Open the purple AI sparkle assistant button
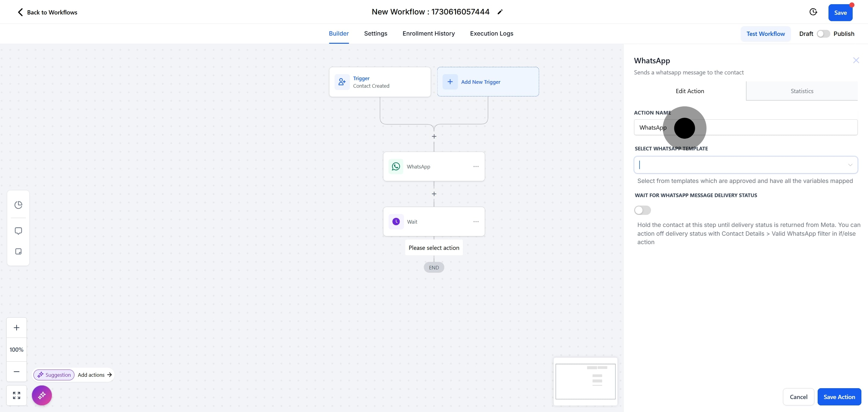This screenshot has width=868, height=412. tap(42, 395)
